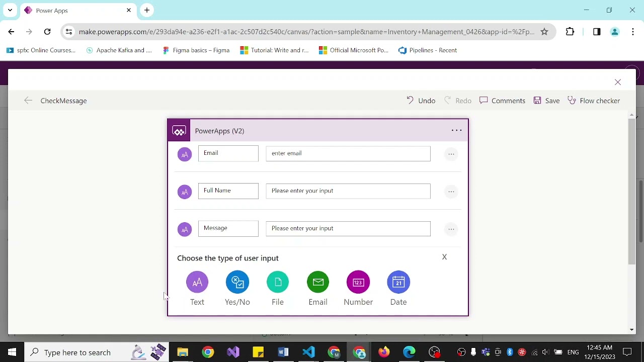Save the CheckMessage flow
This screenshot has height=362, width=644.
(546, 101)
